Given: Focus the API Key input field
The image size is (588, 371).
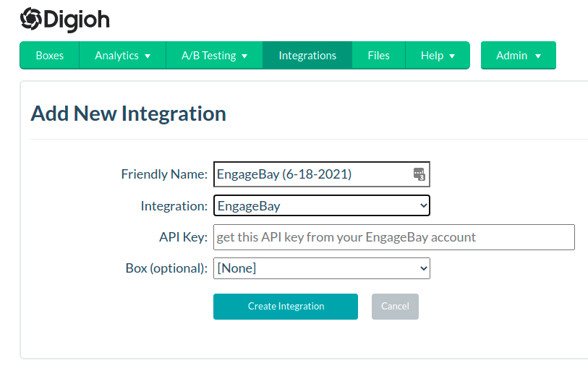Looking at the screenshot, I should tap(394, 237).
